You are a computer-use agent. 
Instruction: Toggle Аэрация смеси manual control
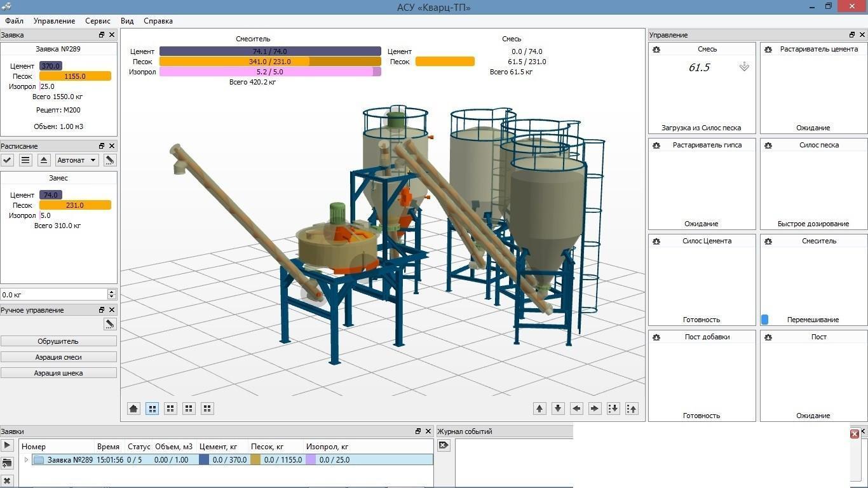pyautogui.click(x=58, y=357)
